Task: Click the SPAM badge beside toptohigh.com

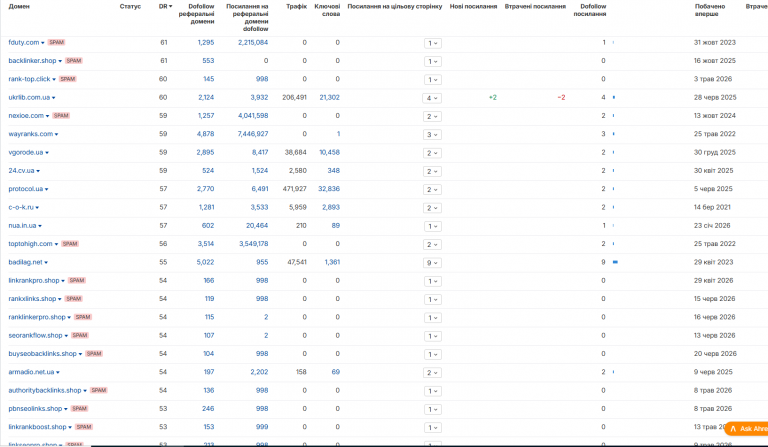Action: tap(70, 244)
